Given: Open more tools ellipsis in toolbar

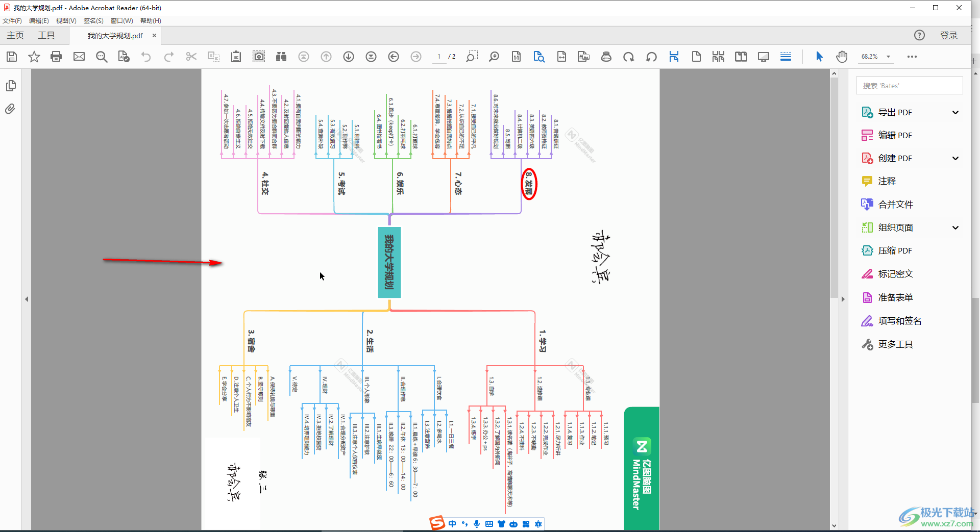Looking at the screenshot, I should (x=912, y=57).
